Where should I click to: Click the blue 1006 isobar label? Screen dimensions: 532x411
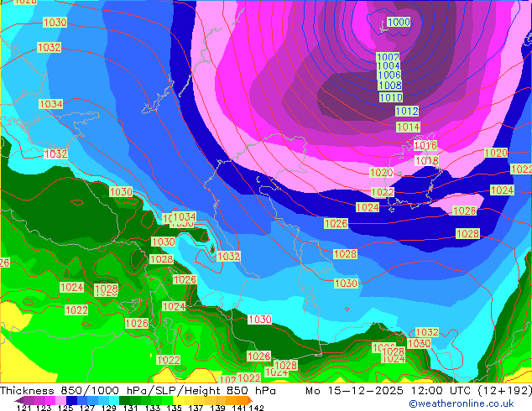click(389, 75)
